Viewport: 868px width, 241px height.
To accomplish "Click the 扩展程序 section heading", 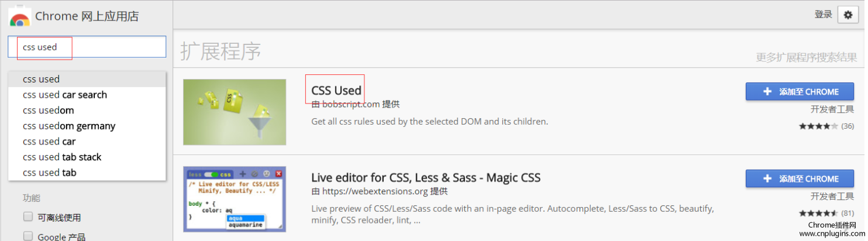I will click(221, 51).
